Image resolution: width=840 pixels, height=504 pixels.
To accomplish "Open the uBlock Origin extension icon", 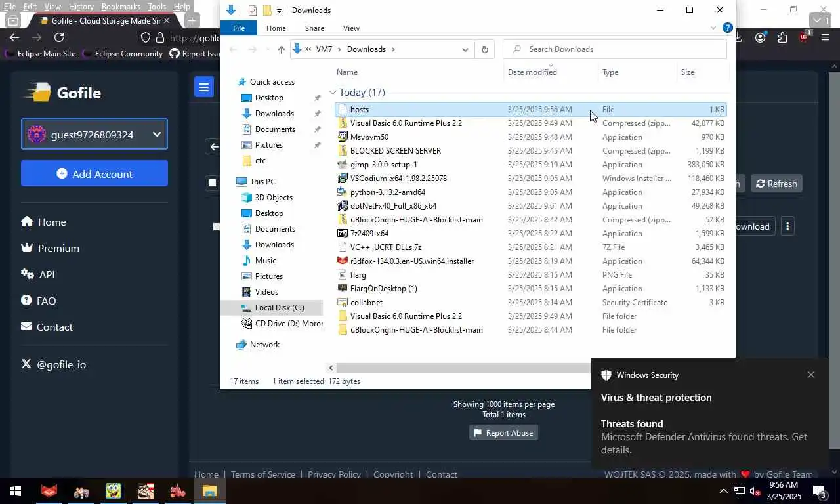I will point(805,37).
